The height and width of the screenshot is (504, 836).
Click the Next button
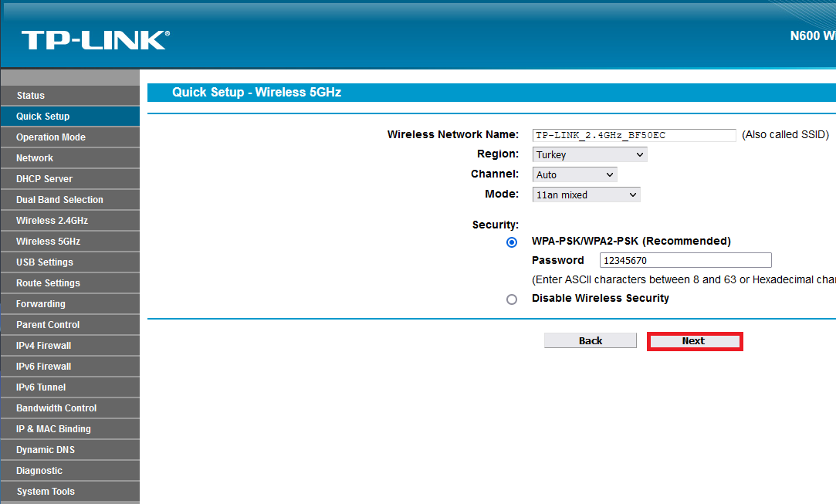click(x=693, y=340)
